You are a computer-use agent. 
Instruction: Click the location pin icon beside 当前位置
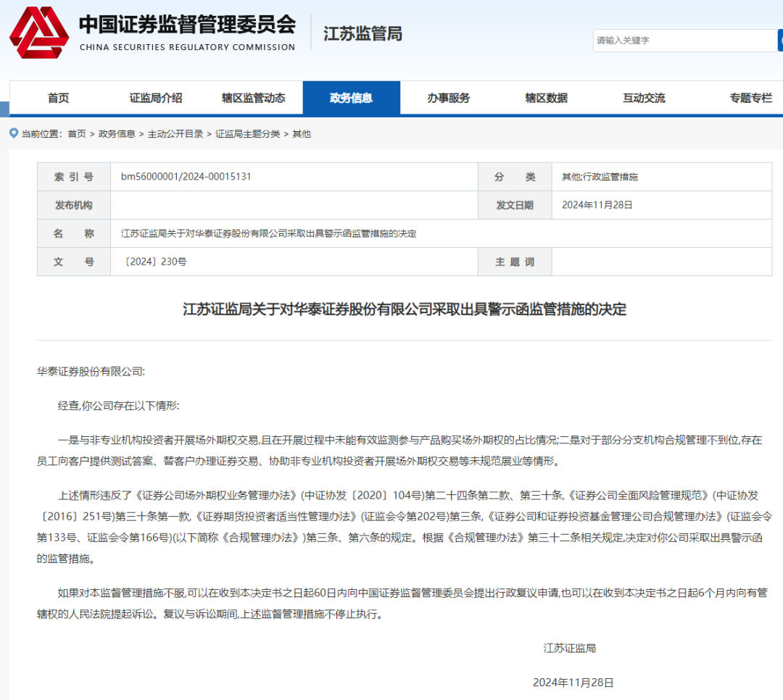[x=14, y=133]
